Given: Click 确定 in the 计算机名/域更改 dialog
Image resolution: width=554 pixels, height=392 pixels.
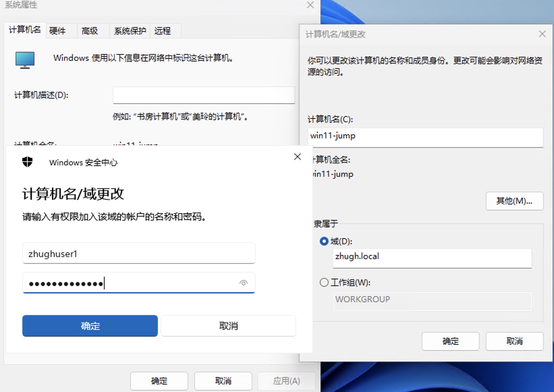Looking at the screenshot, I should 450,341.
